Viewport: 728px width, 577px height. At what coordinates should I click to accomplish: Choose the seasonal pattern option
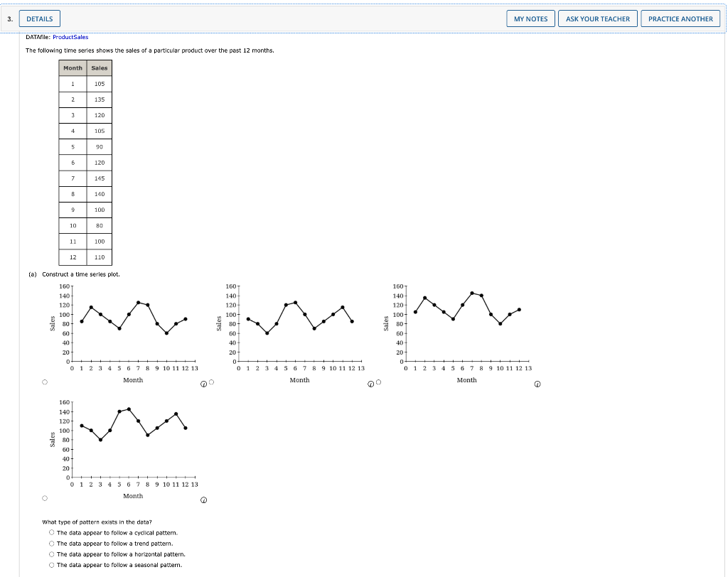tap(51, 564)
